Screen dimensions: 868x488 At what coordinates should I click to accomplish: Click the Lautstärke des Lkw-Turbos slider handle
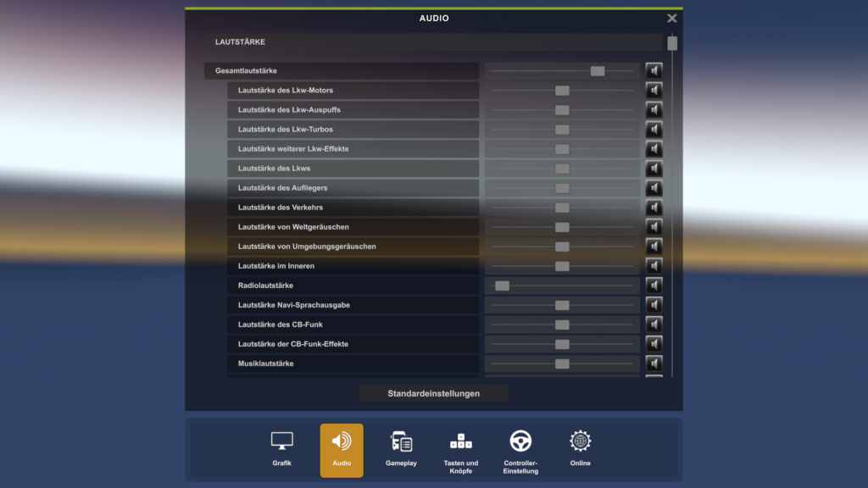tap(562, 130)
